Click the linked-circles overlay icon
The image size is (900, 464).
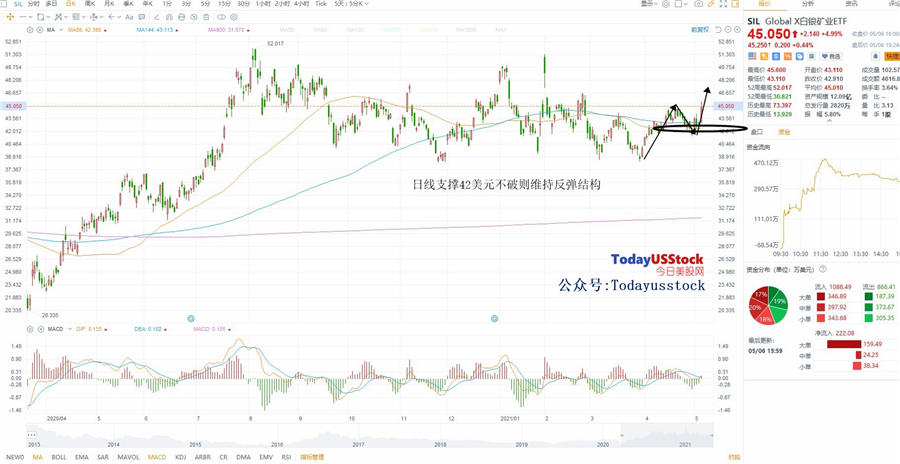[222, 17]
